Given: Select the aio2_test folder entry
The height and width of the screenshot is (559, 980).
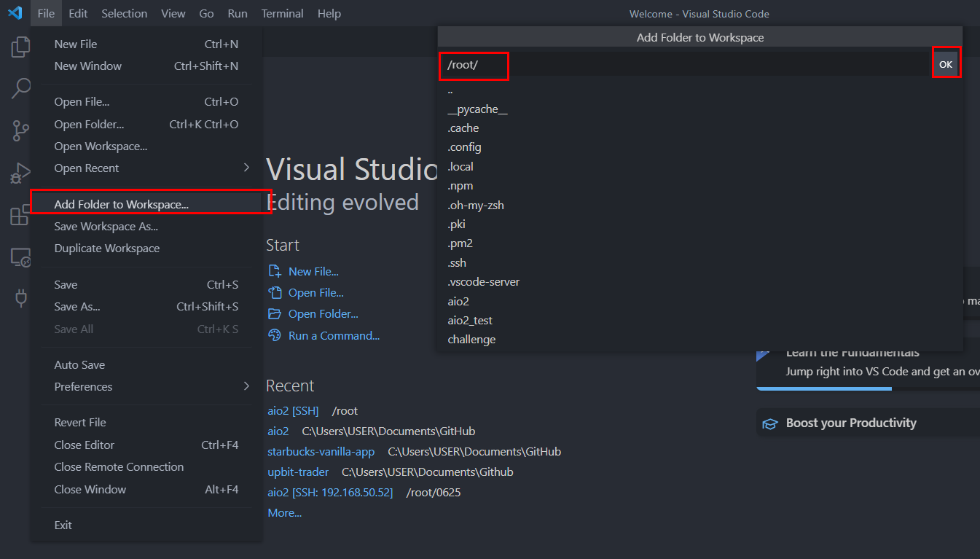Looking at the screenshot, I should (x=699, y=320).
